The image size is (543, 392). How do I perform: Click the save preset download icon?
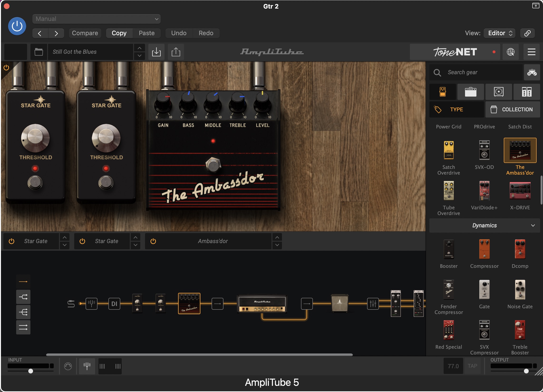156,52
